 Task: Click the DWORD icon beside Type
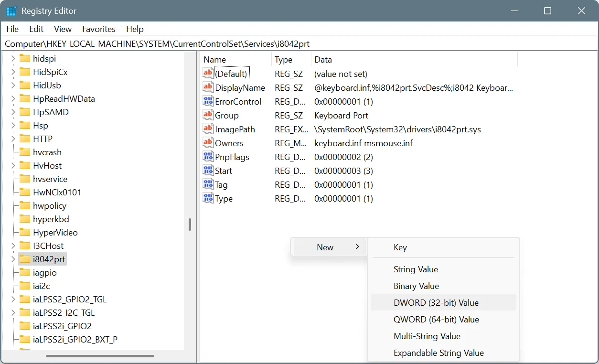click(x=208, y=198)
